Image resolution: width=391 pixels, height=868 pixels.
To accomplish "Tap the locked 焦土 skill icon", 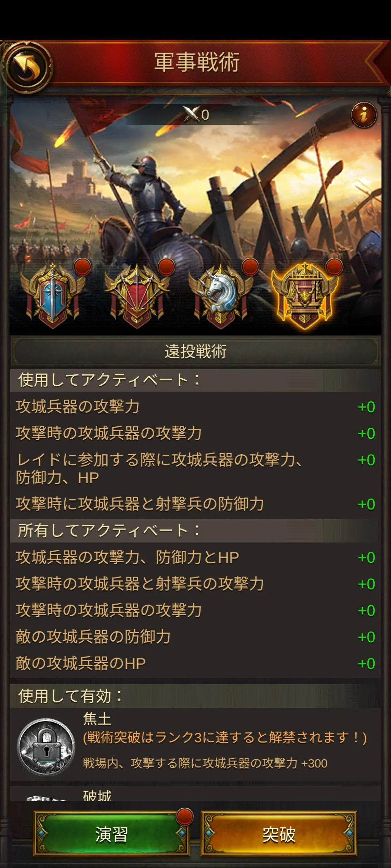I will (x=46, y=746).
